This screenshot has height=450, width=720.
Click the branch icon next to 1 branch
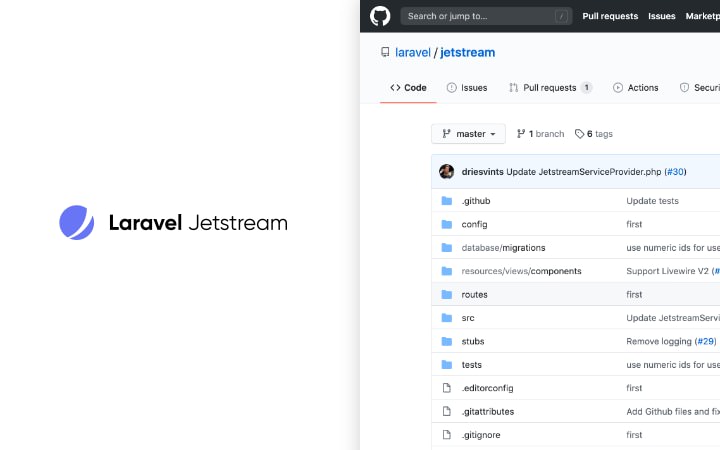point(521,134)
